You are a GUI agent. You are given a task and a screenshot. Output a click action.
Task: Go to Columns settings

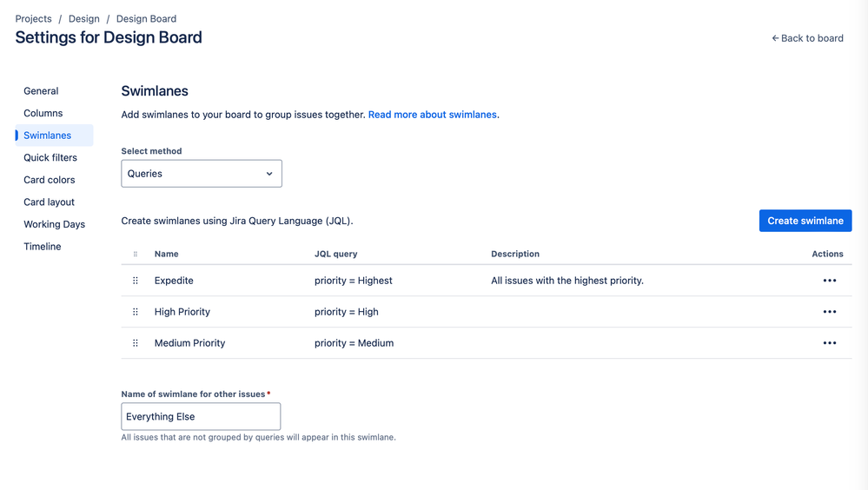tap(43, 113)
